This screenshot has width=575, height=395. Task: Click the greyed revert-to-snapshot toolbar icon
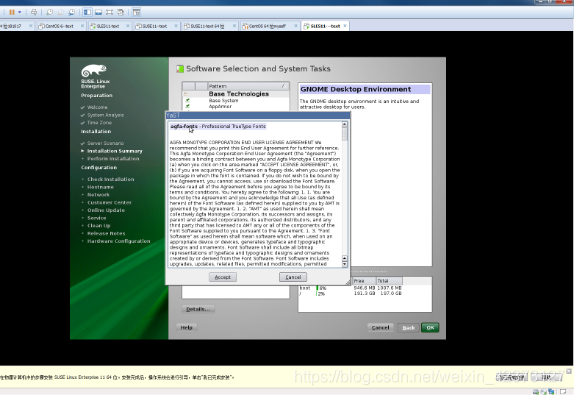tap(61, 12)
